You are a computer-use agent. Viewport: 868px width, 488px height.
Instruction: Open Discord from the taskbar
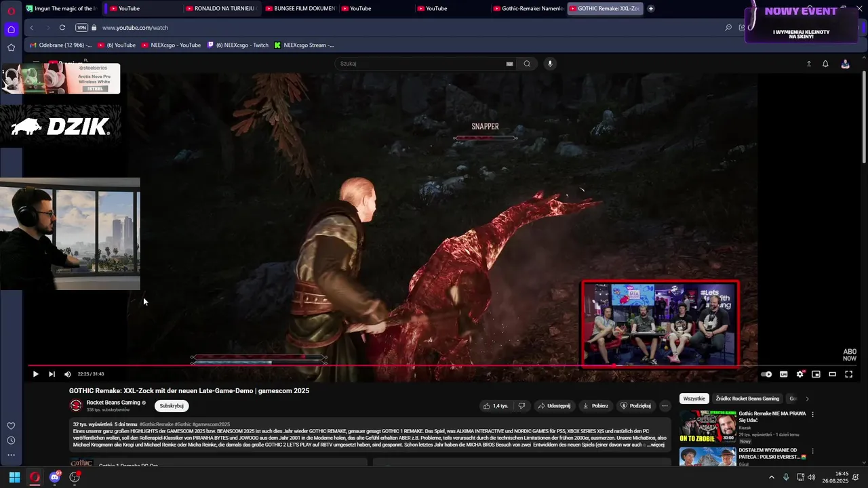[x=55, y=477]
